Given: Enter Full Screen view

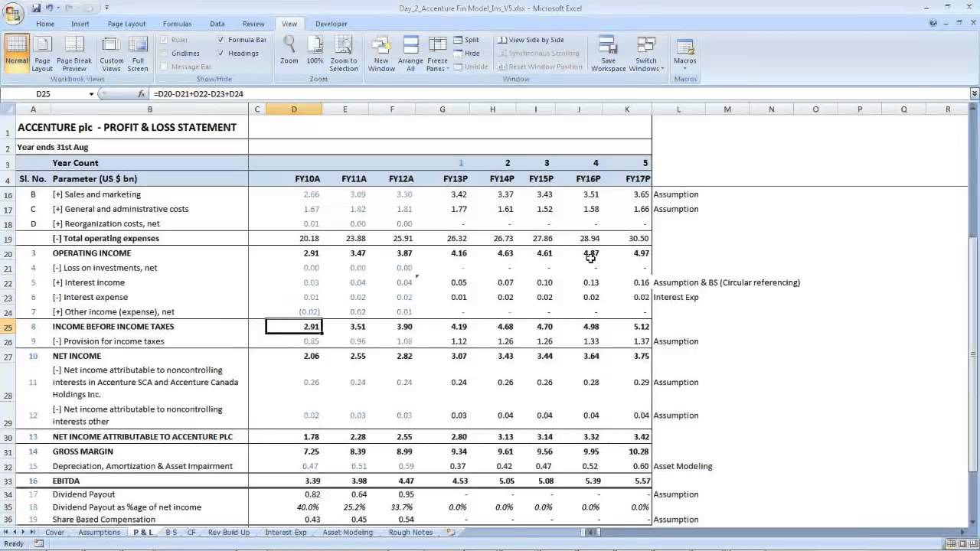Looking at the screenshot, I should (138, 54).
